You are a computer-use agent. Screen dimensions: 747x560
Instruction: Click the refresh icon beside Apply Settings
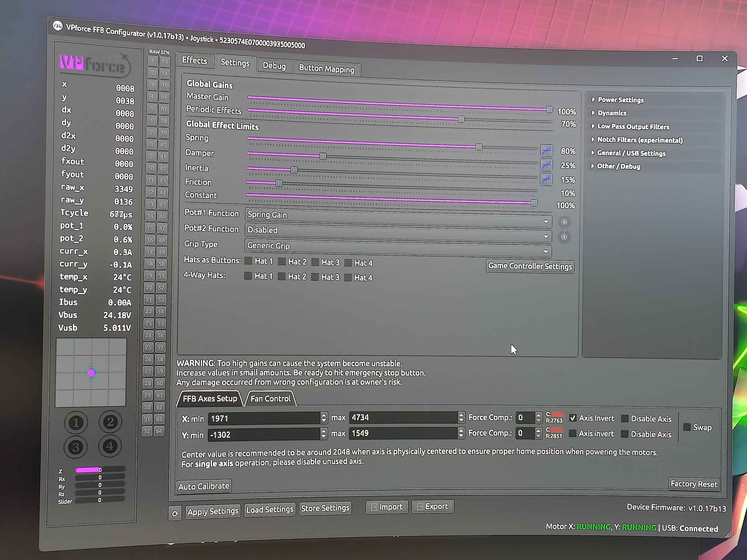tap(175, 513)
